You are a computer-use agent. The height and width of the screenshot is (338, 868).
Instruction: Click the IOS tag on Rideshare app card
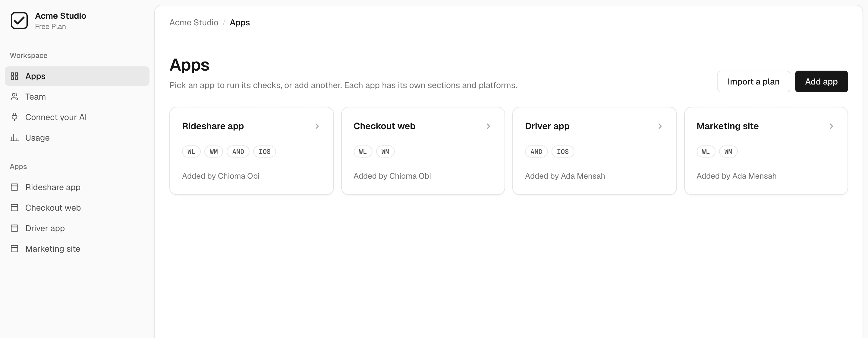pyautogui.click(x=265, y=152)
